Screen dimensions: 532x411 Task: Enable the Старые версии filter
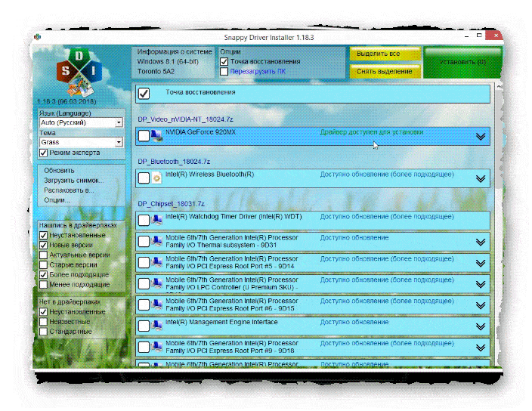pos(43,265)
